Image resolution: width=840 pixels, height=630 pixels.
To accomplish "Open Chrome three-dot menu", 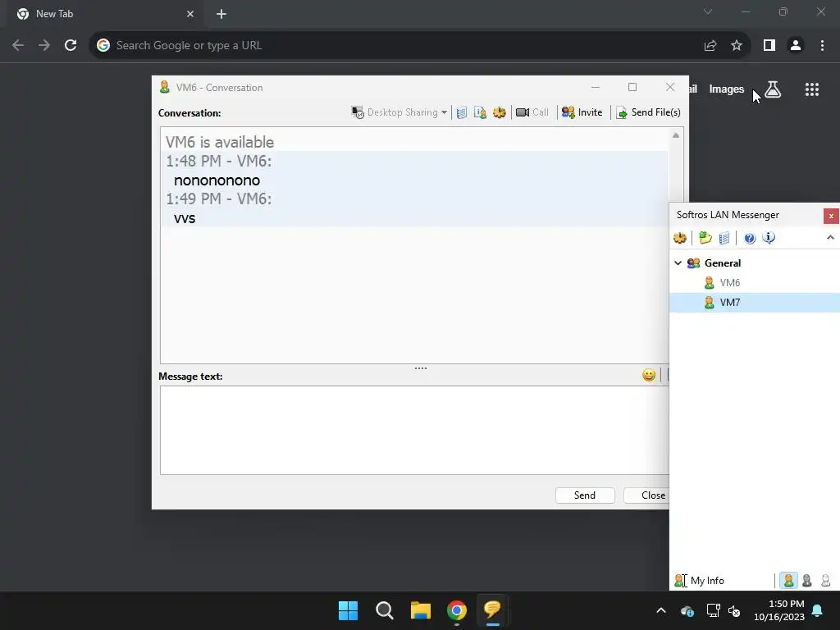I will coord(822,46).
